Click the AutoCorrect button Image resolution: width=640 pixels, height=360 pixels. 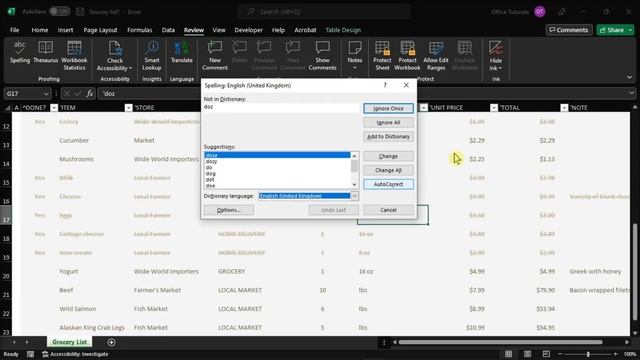pyautogui.click(x=388, y=184)
